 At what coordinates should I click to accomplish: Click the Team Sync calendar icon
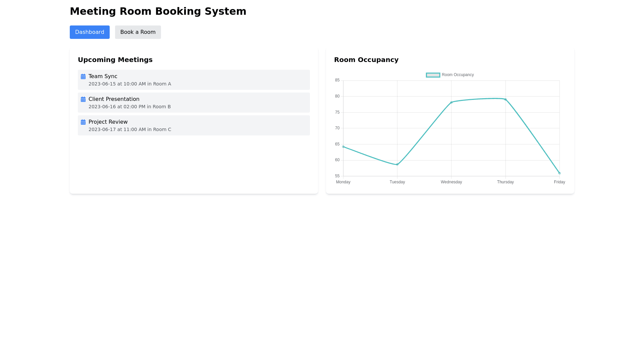[x=83, y=76]
